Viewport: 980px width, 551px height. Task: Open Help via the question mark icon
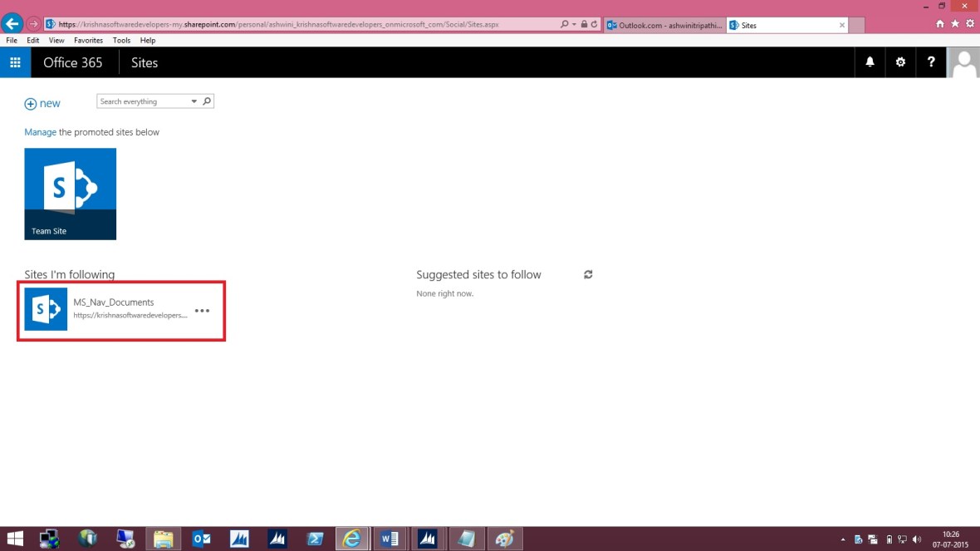click(931, 61)
